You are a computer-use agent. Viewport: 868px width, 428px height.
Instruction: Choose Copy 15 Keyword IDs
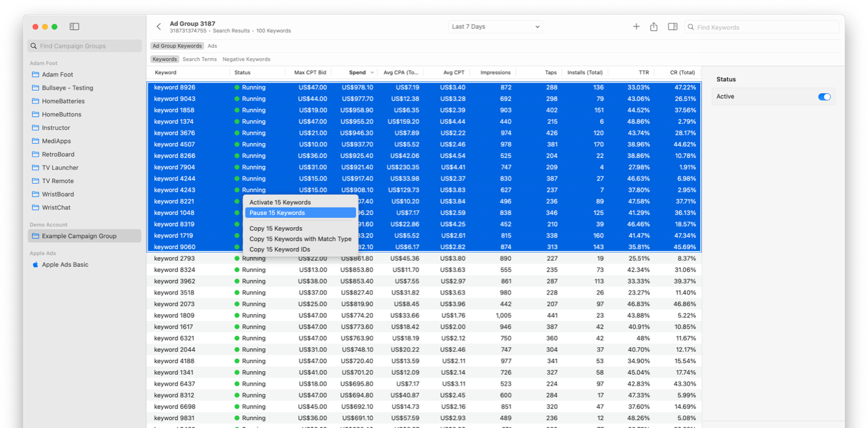click(x=280, y=250)
